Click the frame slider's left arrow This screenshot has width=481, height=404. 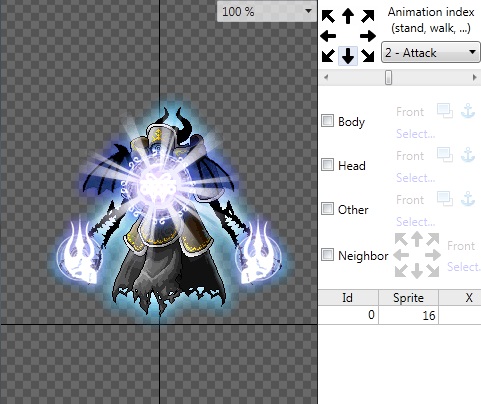(x=326, y=77)
